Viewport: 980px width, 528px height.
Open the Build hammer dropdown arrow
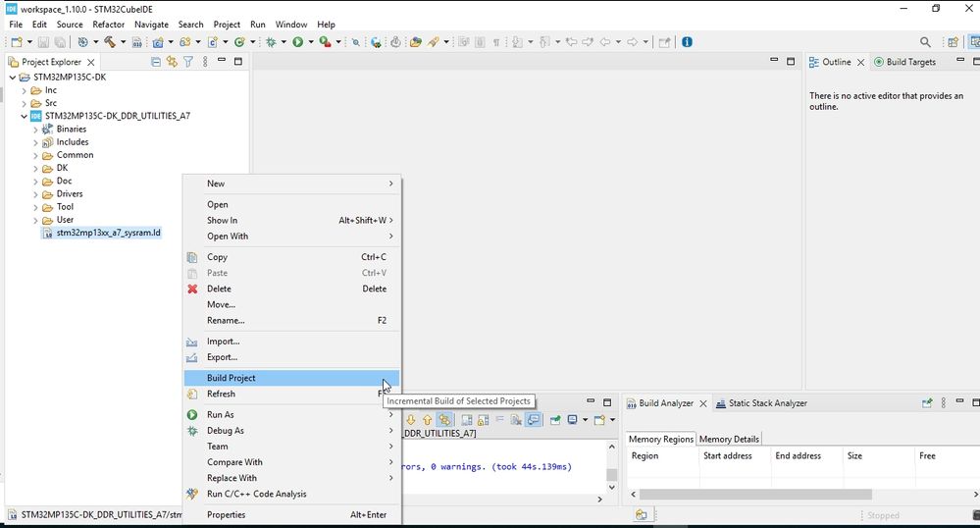pyautogui.click(x=124, y=42)
